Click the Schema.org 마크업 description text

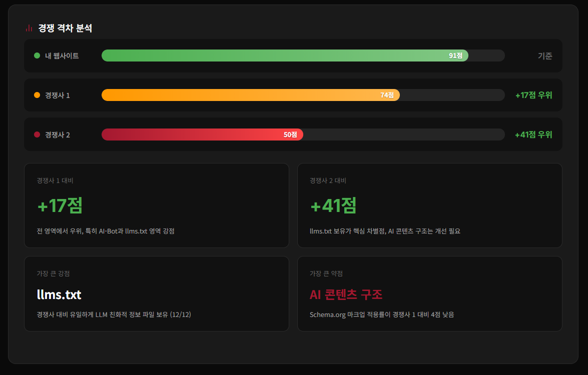[382, 315]
